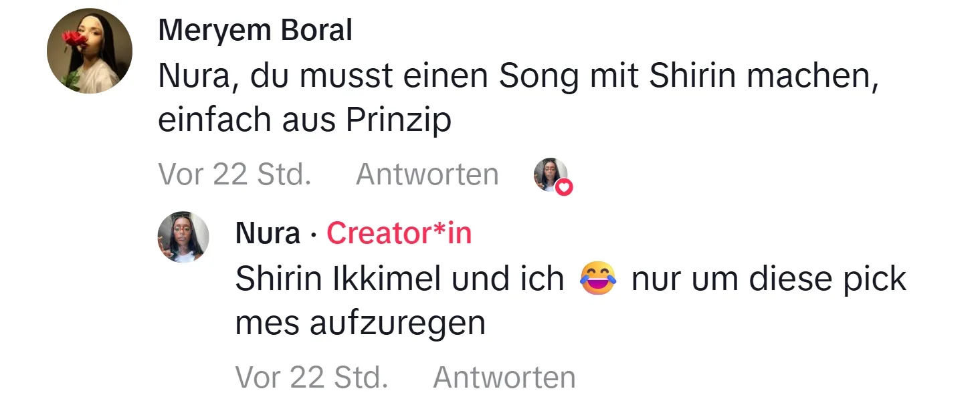Click the word "Prinzip" in the comment

[398, 120]
